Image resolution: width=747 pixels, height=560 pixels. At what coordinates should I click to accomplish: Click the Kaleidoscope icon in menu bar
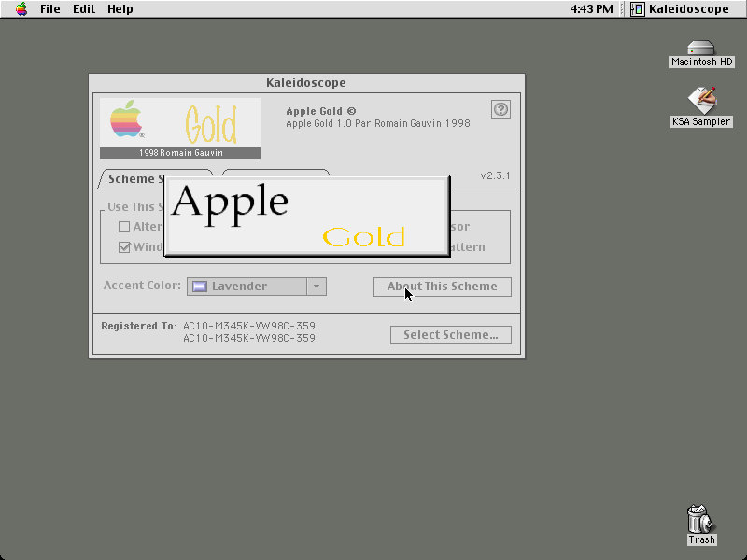(x=638, y=9)
